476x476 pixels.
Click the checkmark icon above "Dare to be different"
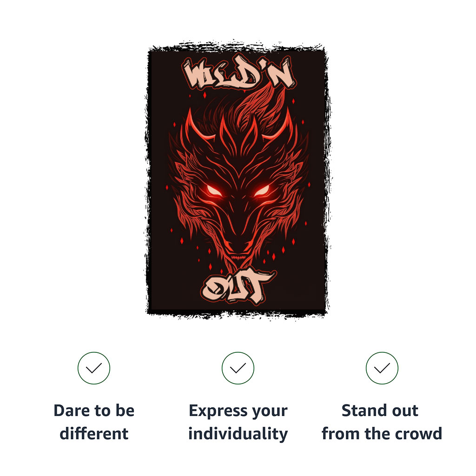[x=94, y=368]
